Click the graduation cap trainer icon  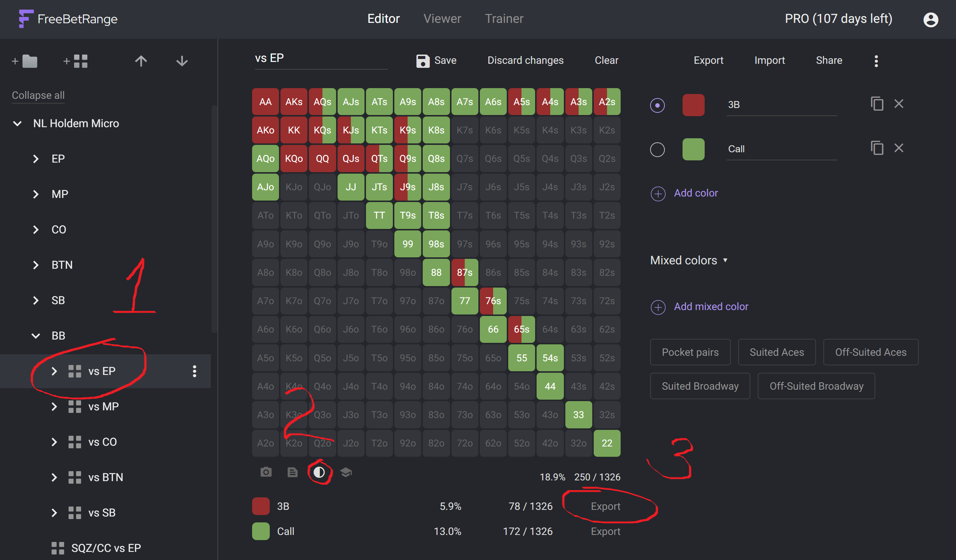(x=346, y=472)
